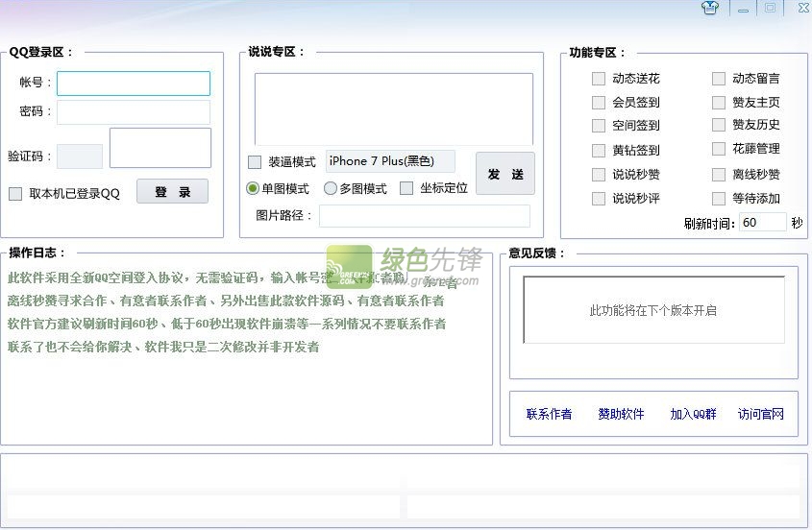Open the 联系作者 link
Screen dimensions: 812x530
point(549,414)
